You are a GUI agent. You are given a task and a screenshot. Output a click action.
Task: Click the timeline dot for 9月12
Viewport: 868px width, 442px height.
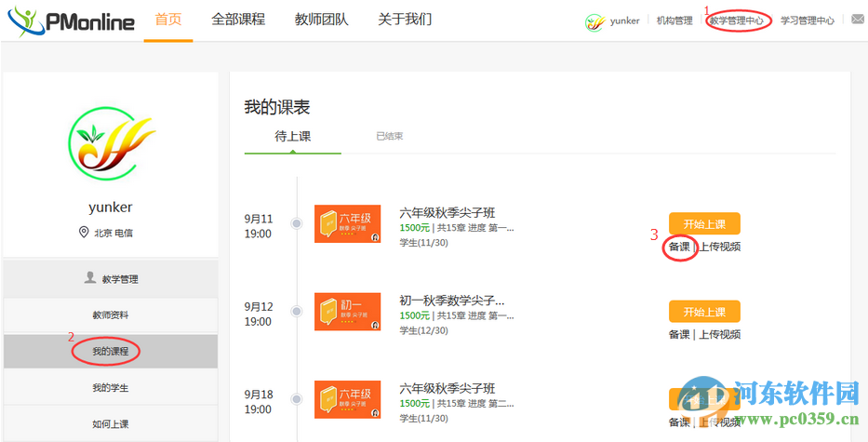tap(297, 312)
